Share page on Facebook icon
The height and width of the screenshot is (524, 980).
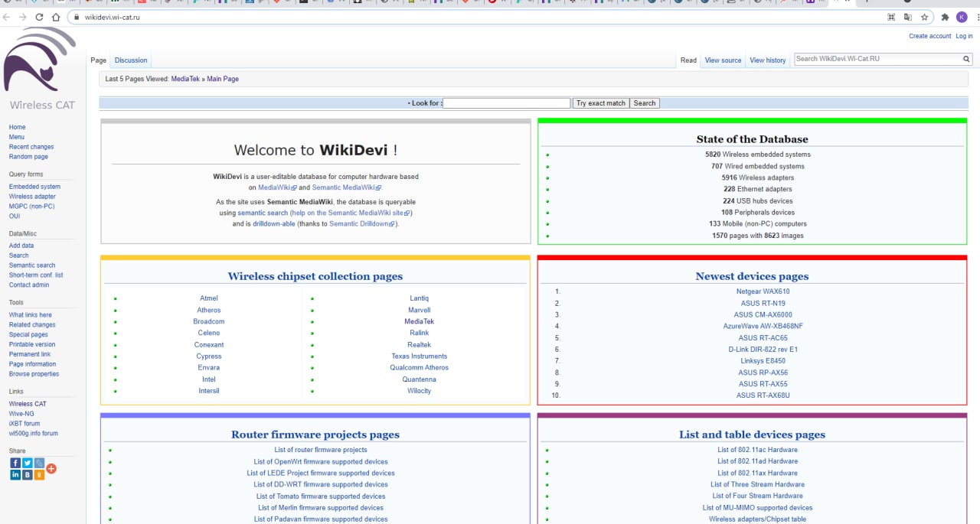[15, 463]
